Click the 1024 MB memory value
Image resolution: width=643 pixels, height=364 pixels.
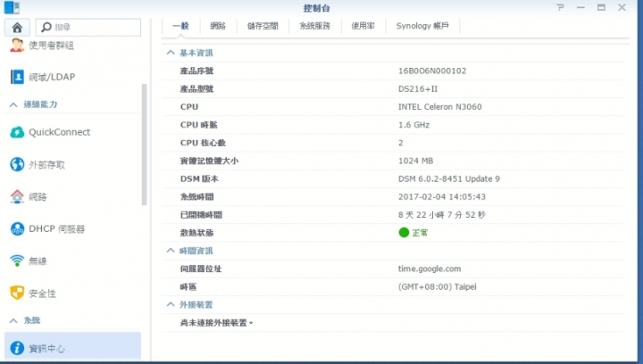point(416,161)
